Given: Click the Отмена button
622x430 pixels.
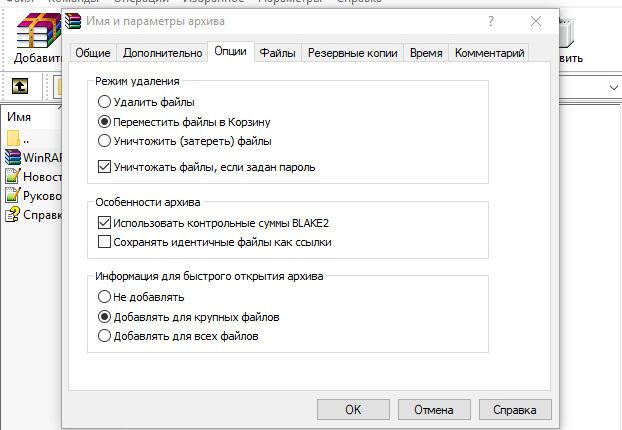Looking at the screenshot, I should click(x=434, y=409).
